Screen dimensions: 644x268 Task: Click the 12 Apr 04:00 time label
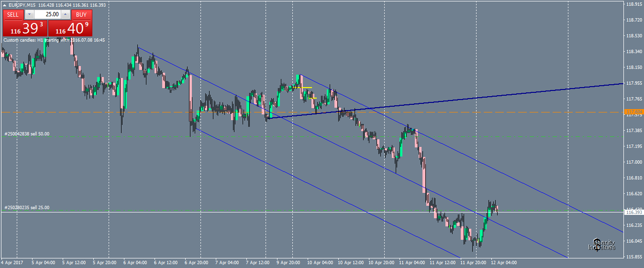pyautogui.click(x=504, y=263)
